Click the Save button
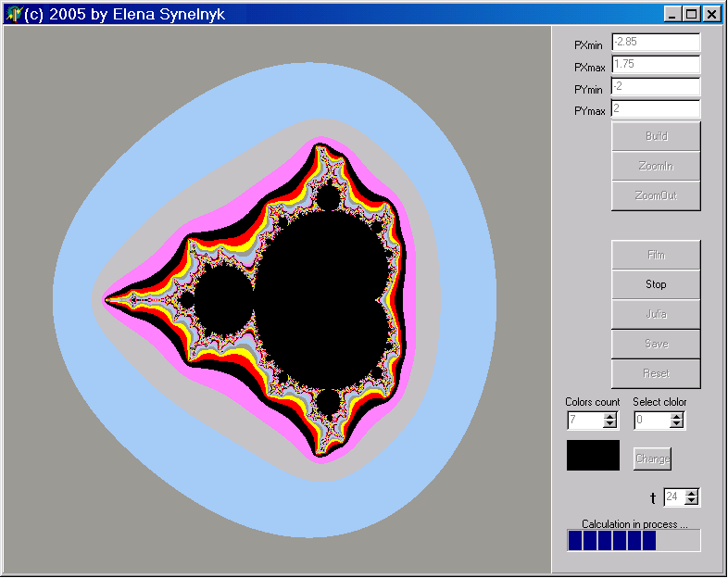The image size is (728, 578). (656, 344)
